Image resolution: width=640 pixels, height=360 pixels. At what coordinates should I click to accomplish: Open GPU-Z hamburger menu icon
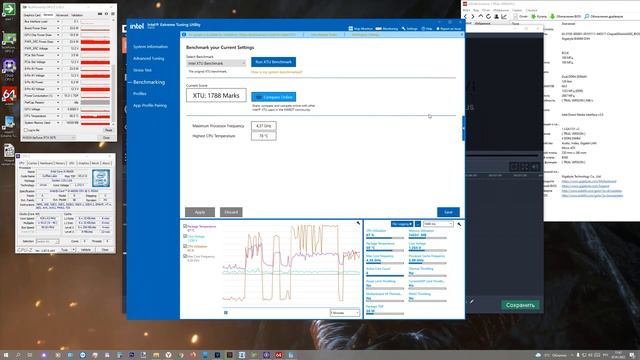coord(113,14)
